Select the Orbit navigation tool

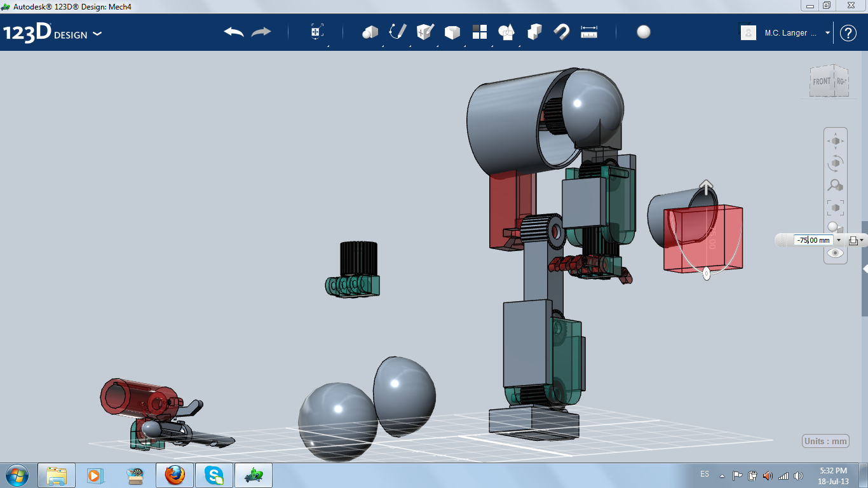(x=836, y=163)
